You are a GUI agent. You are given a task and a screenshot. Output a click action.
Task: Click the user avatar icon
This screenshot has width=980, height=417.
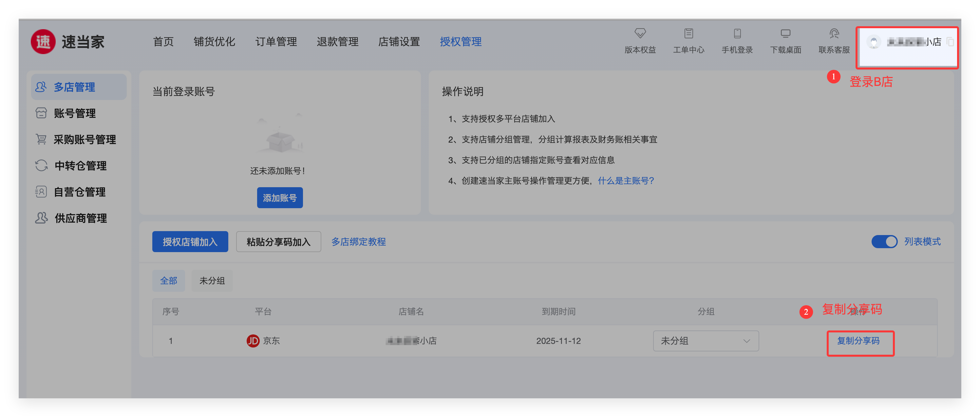pyautogui.click(x=874, y=42)
